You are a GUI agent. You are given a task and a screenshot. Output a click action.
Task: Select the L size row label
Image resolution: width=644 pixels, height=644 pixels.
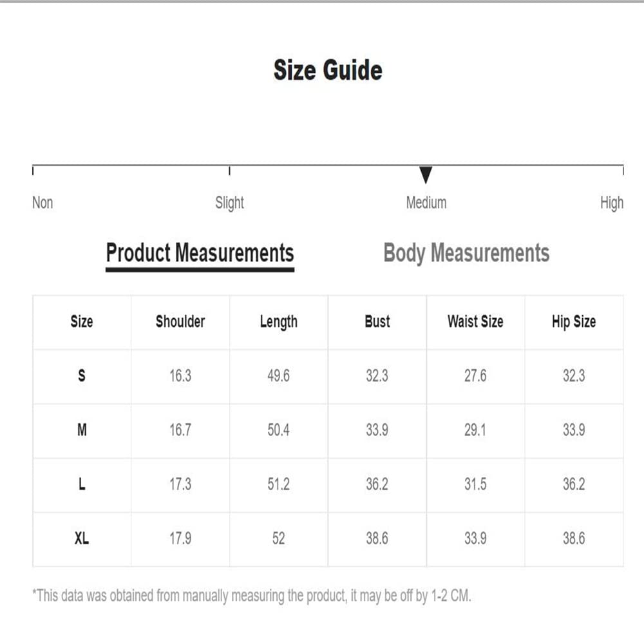[82, 484]
